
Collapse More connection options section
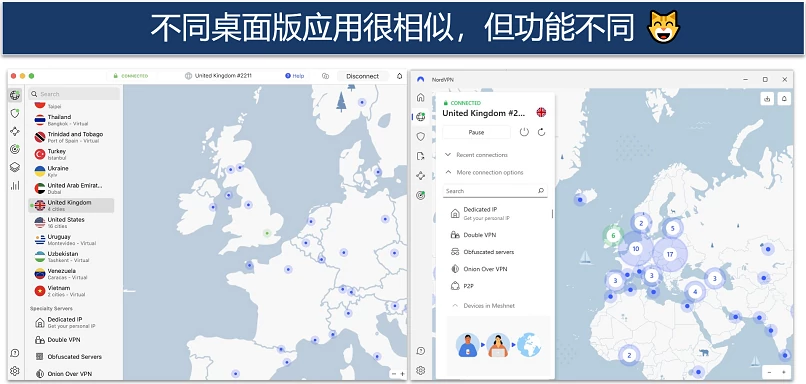484,172
